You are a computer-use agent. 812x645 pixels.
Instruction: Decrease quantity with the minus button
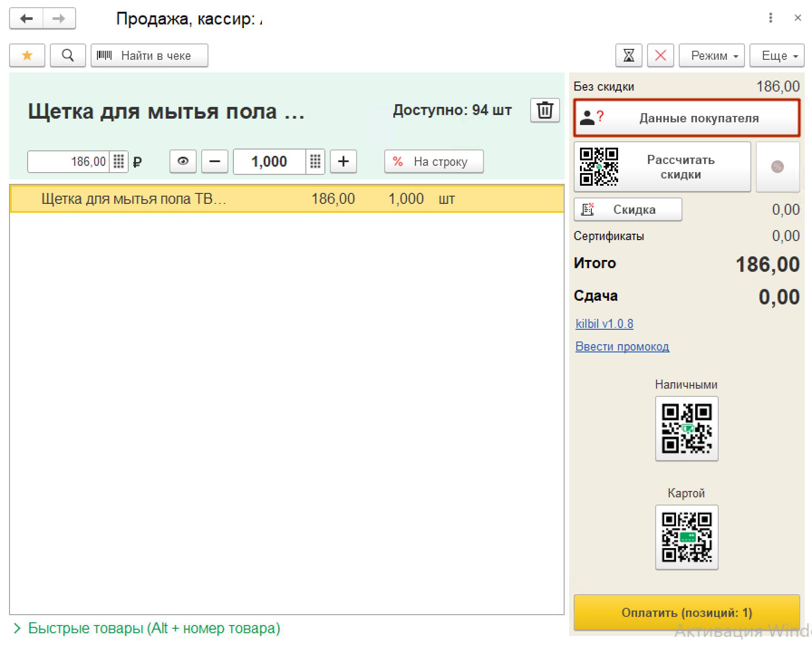[215, 161]
